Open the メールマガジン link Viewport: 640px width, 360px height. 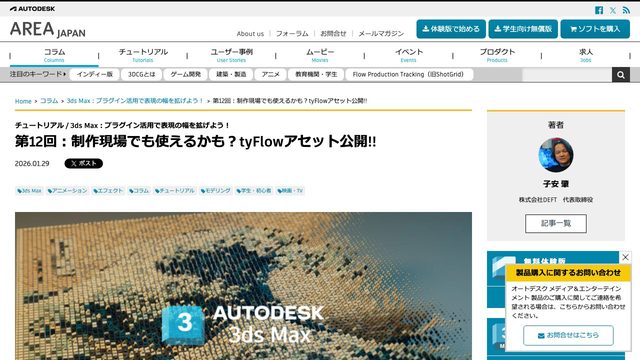(x=381, y=33)
